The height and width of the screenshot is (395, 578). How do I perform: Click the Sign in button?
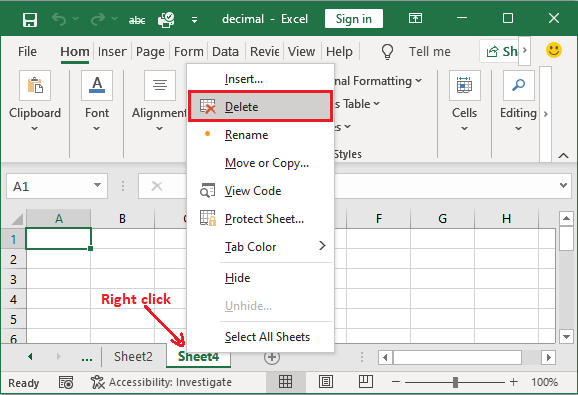pos(354,18)
